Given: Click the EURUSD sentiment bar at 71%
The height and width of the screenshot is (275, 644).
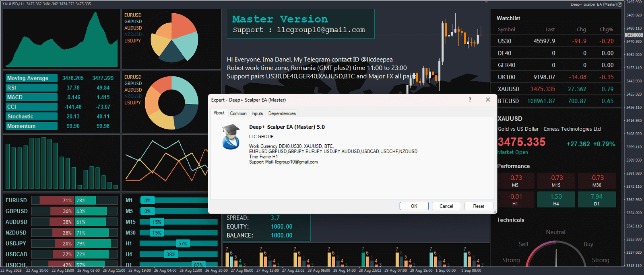Looking at the screenshot, I should coord(74,200).
